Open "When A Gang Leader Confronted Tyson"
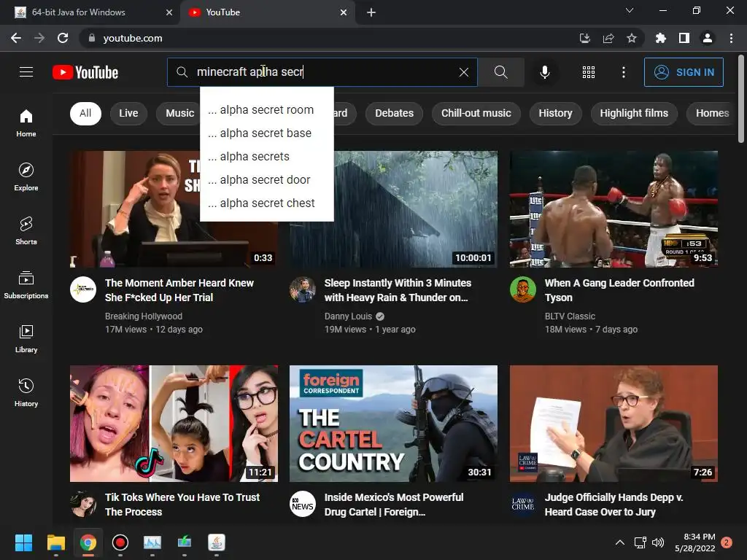The image size is (747, 560). (x=619, y=290)
